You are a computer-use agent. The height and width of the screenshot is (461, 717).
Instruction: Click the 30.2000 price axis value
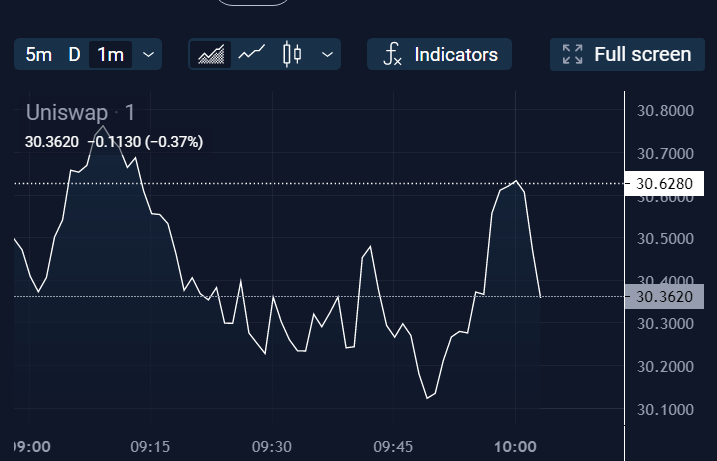(x=665, y=367)
